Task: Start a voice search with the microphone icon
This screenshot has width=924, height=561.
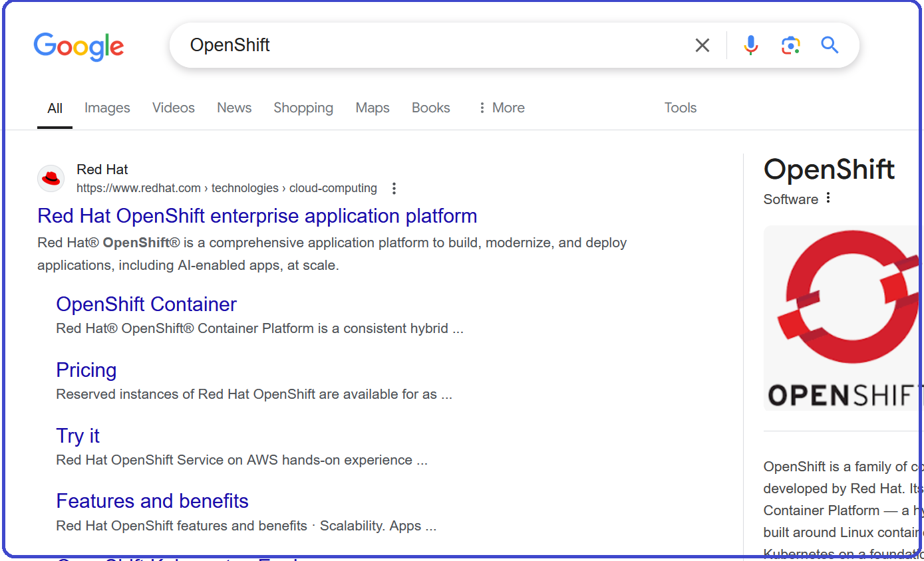Action: click(x=750, y=45)
